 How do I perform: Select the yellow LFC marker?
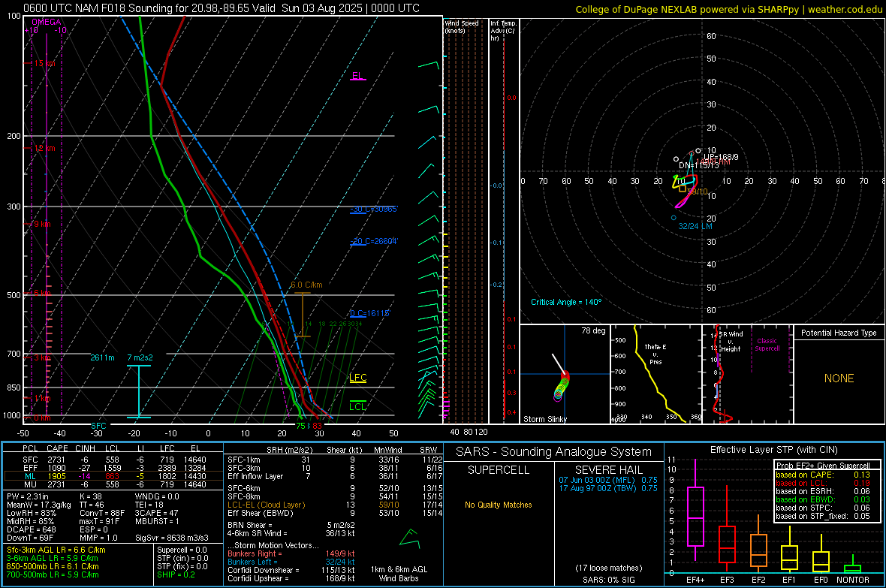point(357,378)
